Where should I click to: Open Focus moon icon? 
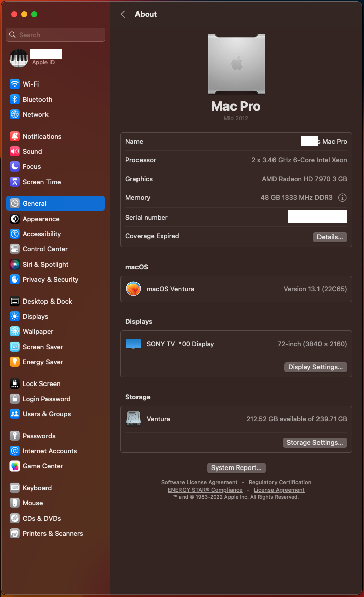click(x=15, y=167)
